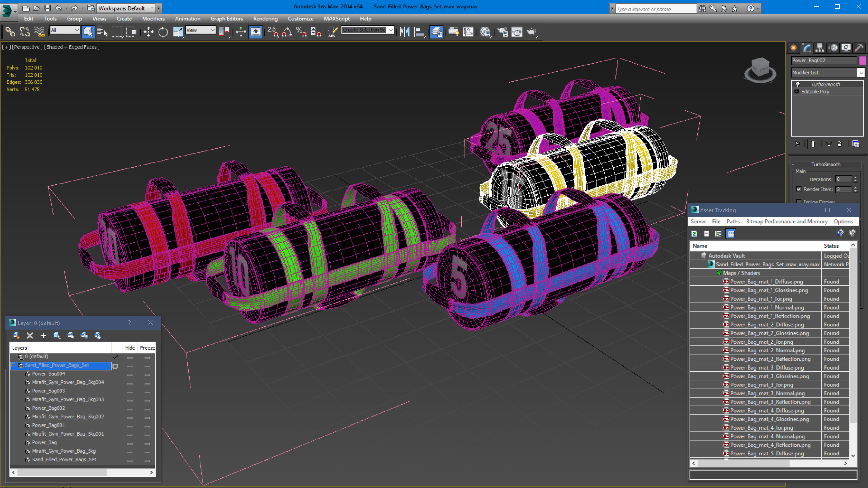Toggle Angle Snap in toolbar

coord(287,32)
